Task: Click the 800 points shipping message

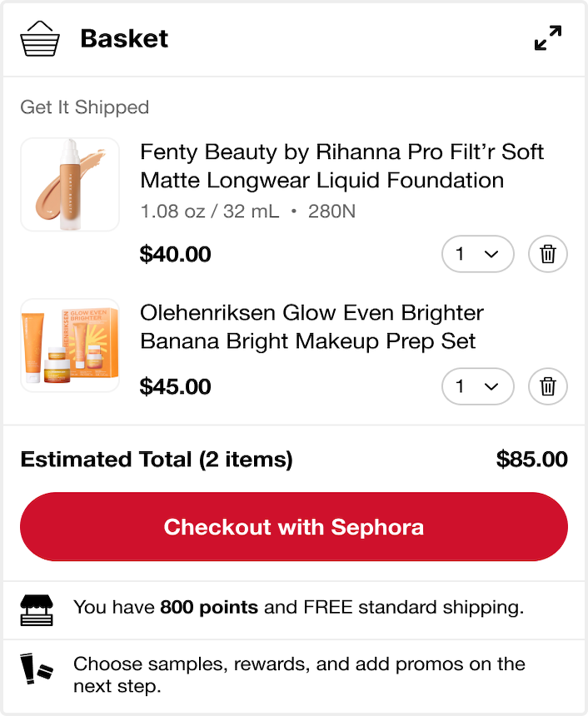Action: coord(298,608)
